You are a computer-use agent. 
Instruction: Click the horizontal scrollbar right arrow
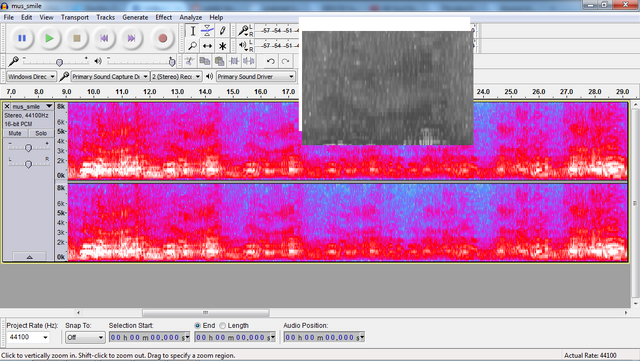626,313
